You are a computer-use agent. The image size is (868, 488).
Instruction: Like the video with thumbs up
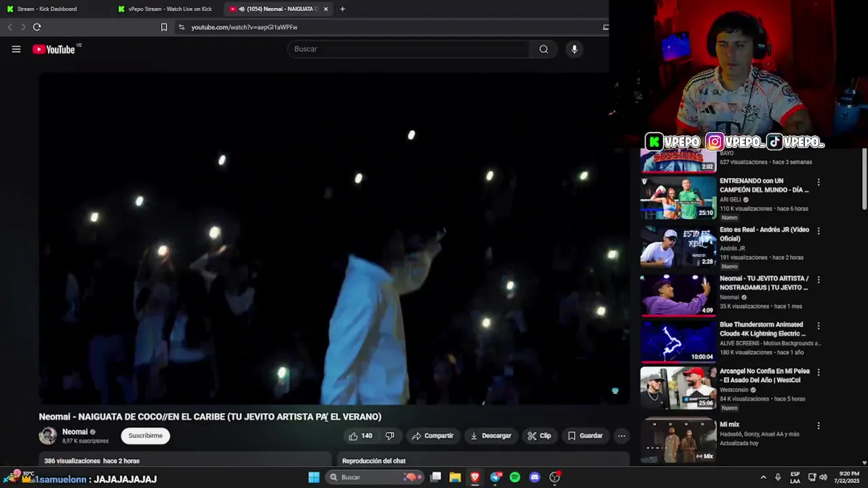click(360, 436)
